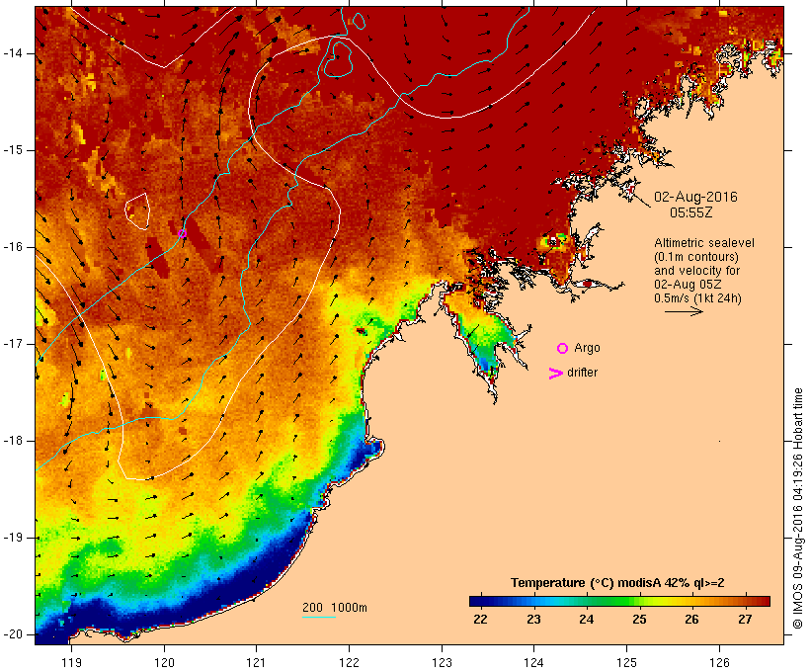Click the longitude axis label '123'
The height and width of the screenshot is (672, 810).
pyautogui.click(x=442, y=662)
